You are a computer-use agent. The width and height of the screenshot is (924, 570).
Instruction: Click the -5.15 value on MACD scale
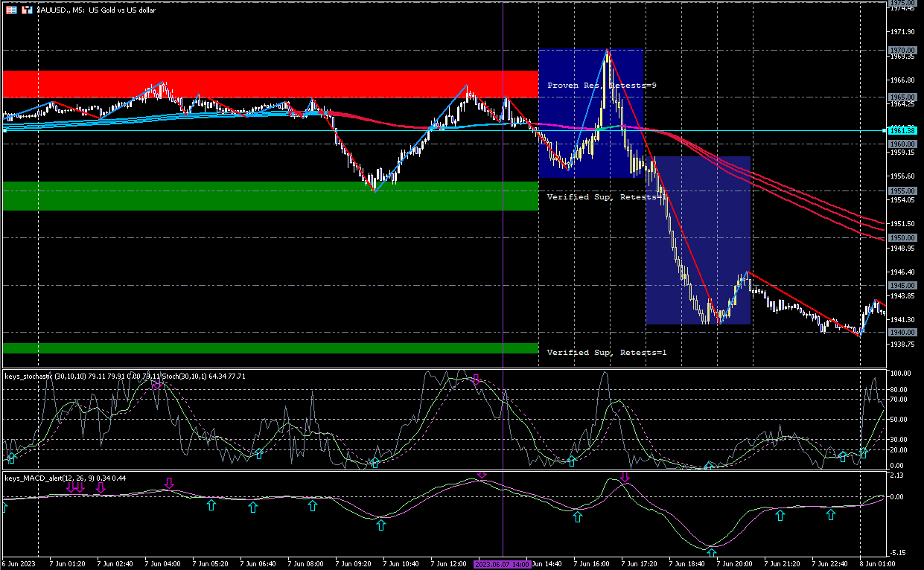(x=897, y=553)
